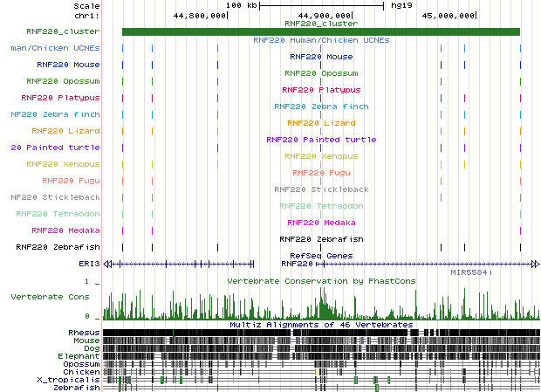Viewport: 541px width, 392px height.
Task: Open the centered RNF220 Lizard track title
Action: (x=320, y=123)
